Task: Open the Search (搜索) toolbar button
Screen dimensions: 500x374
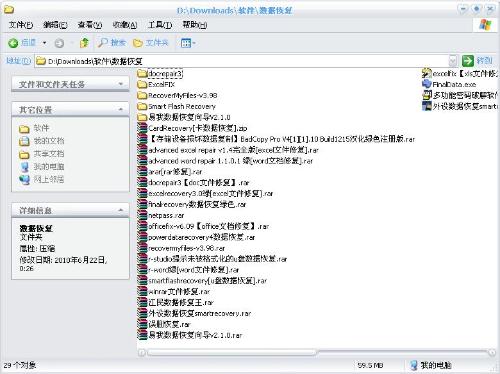Action: click(x=112, y=43)
